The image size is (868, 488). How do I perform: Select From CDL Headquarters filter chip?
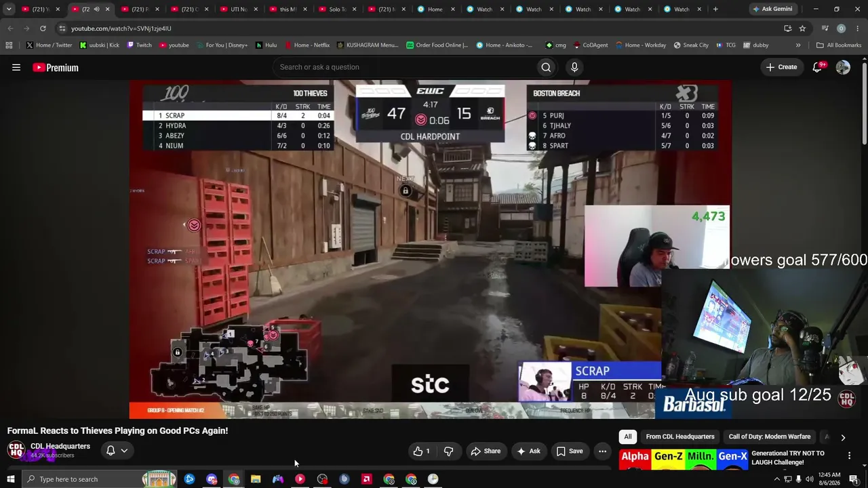coord(680,437)
